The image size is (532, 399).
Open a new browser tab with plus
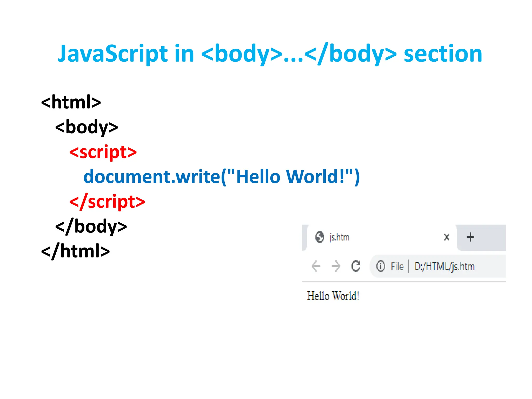tap(470, 237)
